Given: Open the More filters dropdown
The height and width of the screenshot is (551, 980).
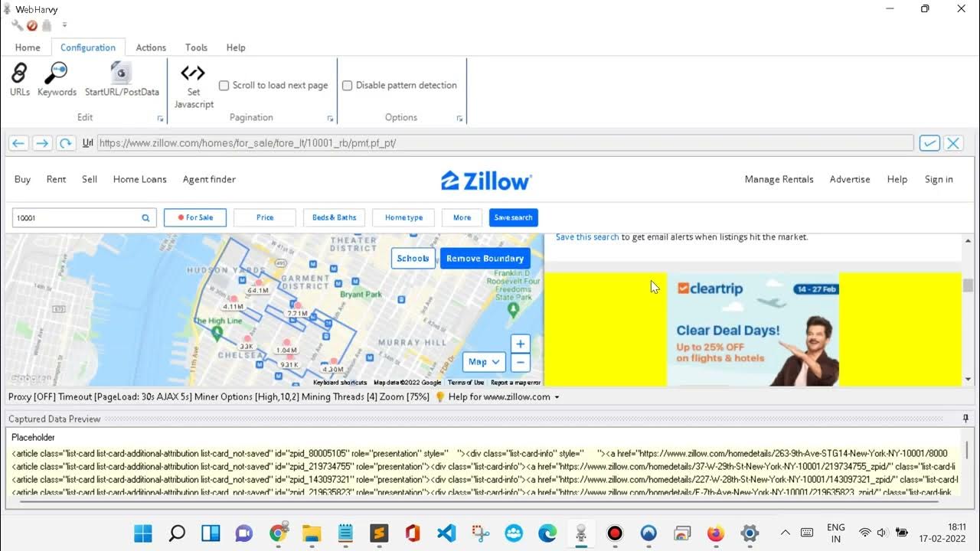Looking at the screenshot, I should pyautogui.click(x=462, y=217).
